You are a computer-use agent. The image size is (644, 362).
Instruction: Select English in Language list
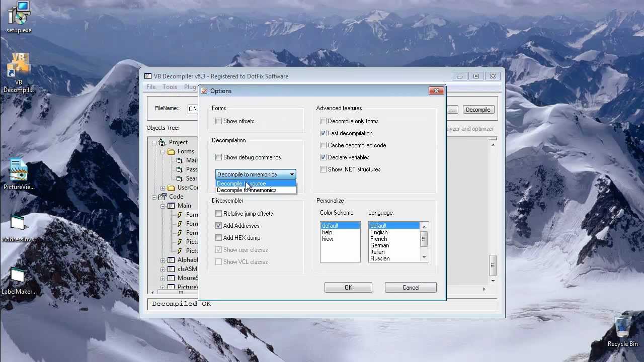pos(394,232)
